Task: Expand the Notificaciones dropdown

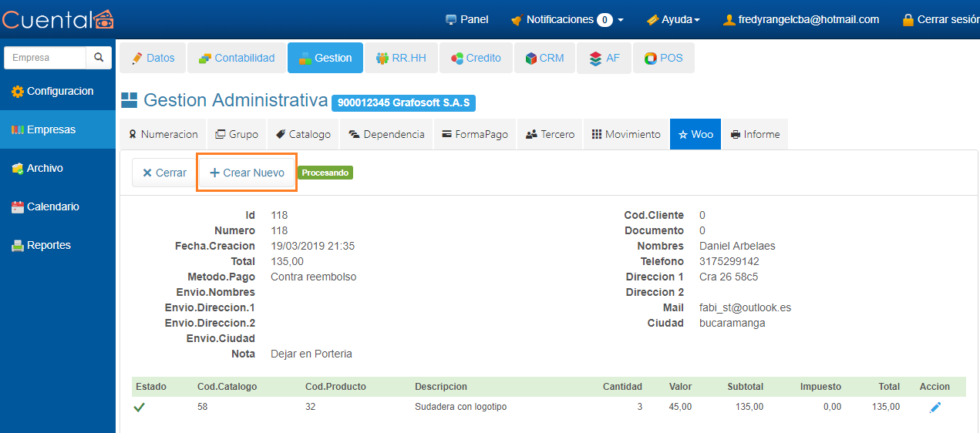Action: pos(567,19)
